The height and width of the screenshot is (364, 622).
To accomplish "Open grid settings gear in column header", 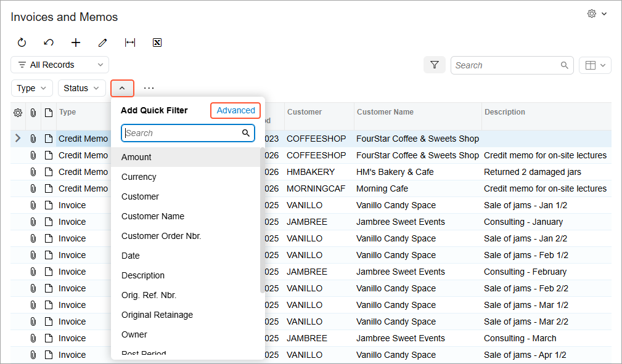I will pos(18,113).
